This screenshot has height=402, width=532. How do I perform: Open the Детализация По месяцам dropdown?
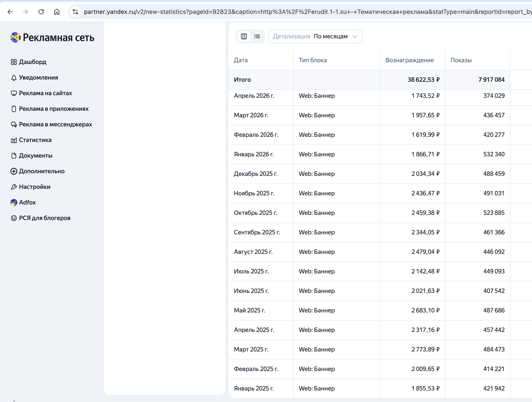[x=315, y=36]
